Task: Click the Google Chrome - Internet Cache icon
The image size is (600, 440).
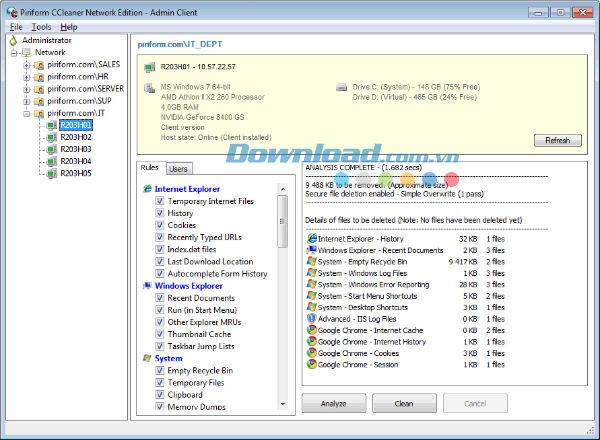Action: 312,330
